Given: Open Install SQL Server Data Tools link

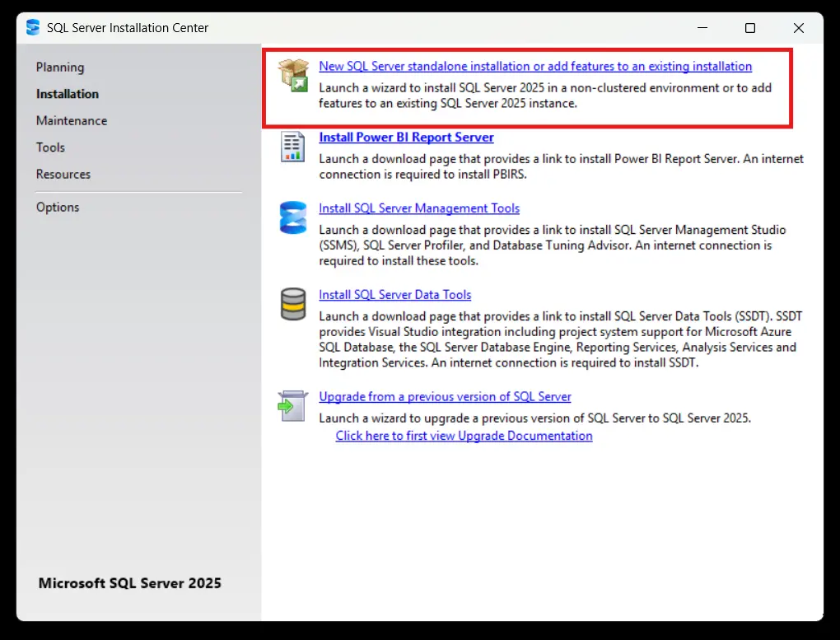Looking at the screenshot, I should (x=394, y=295).
